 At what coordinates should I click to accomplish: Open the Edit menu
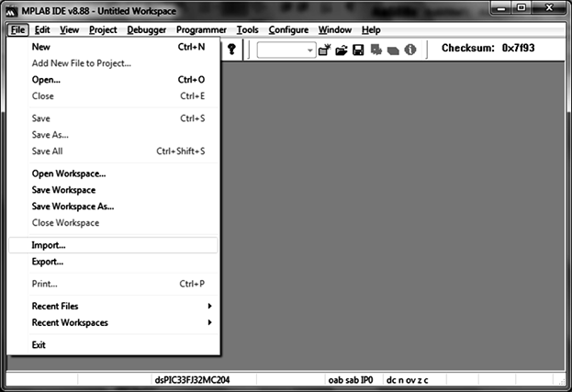[42, 30]
